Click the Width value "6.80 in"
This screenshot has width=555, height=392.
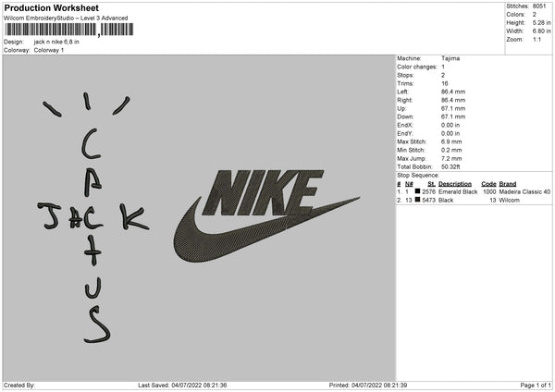pos(541,31)
